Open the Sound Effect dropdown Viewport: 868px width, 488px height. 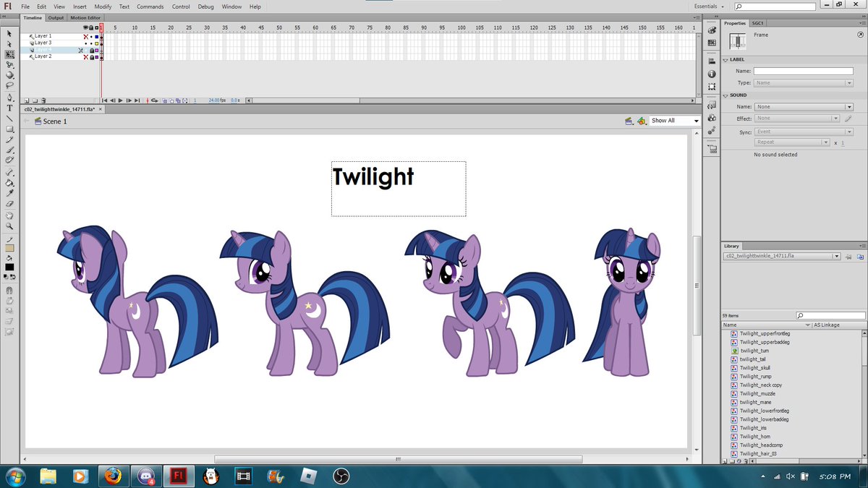(x=798, y=119)
